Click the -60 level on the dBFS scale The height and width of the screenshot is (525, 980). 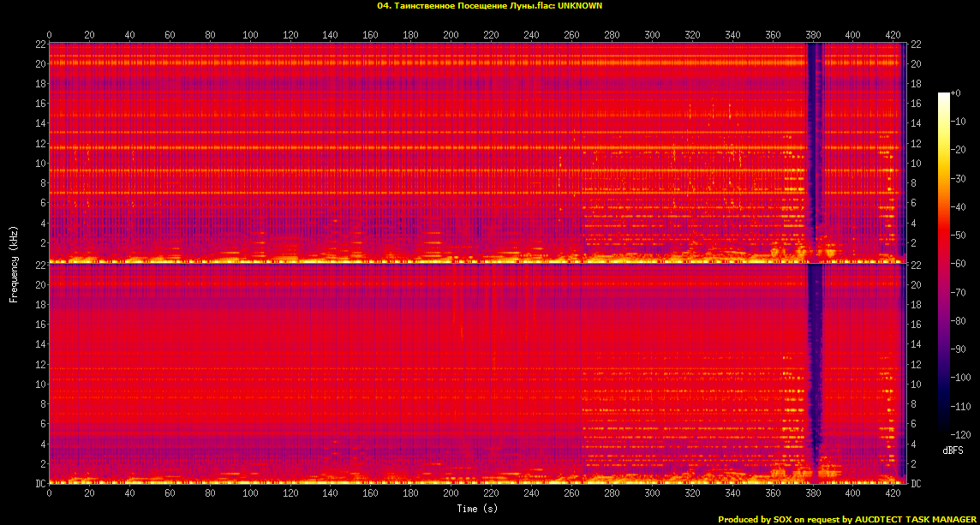[958, 264]
